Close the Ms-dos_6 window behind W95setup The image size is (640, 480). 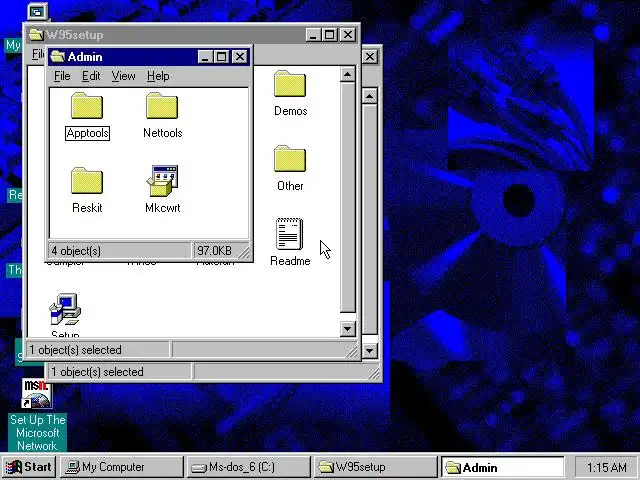370,57
